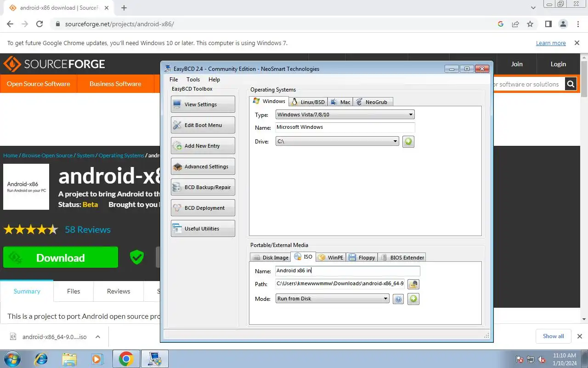Bookmark this page with star icon

tap(530, 24)
